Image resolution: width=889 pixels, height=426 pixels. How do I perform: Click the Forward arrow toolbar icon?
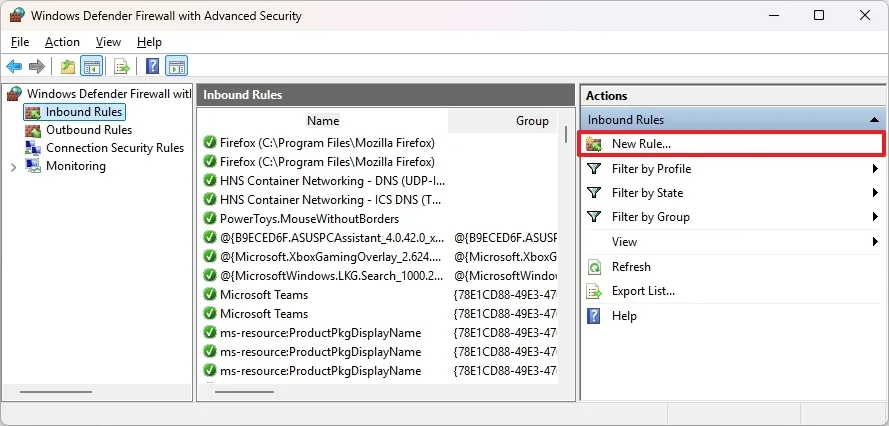tap(37, 66)
